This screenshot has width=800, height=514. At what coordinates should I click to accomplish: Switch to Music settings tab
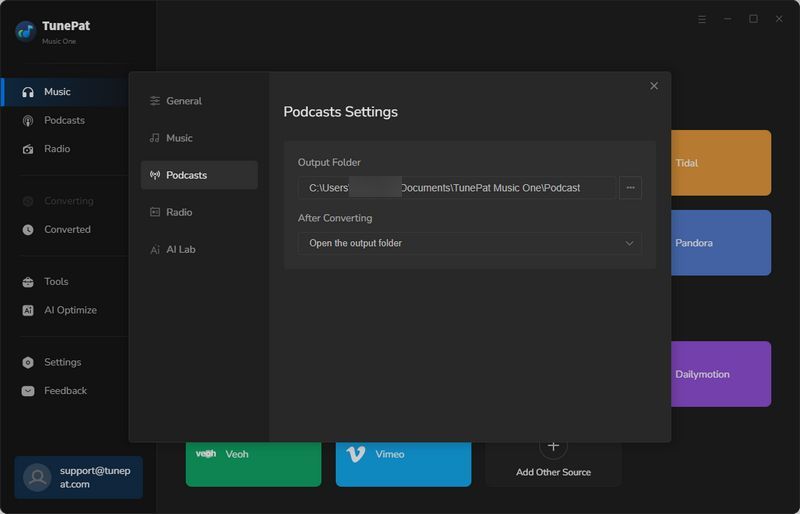(x=179, y=138)
